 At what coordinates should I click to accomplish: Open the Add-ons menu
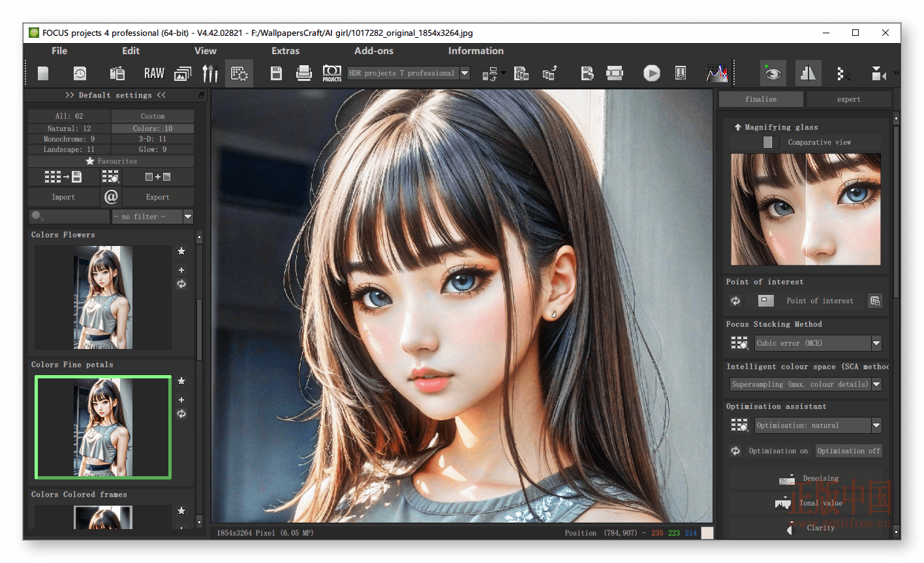pyautogui.click(x=374, y=51)
